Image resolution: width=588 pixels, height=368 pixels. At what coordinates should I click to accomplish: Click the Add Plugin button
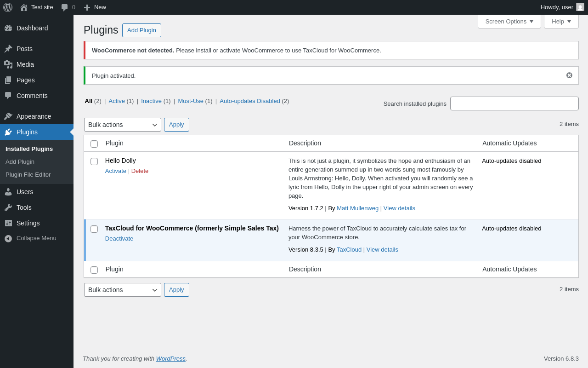pos(141,30)
